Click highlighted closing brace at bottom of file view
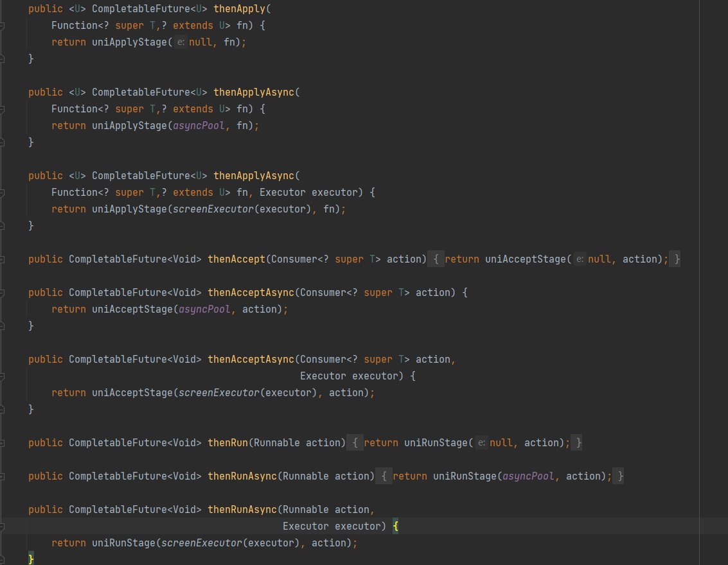The width and height of the screenshot is (728, 565). 31,559
